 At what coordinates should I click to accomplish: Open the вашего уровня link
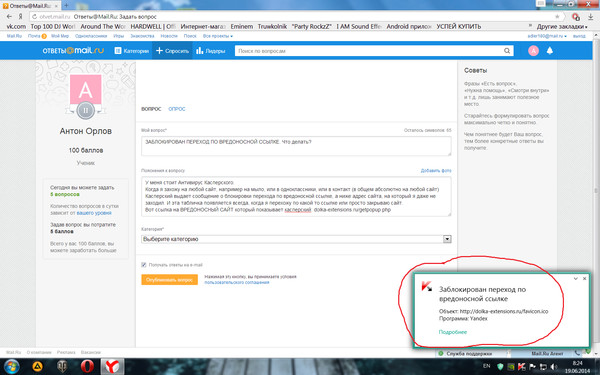coord(94,213)
